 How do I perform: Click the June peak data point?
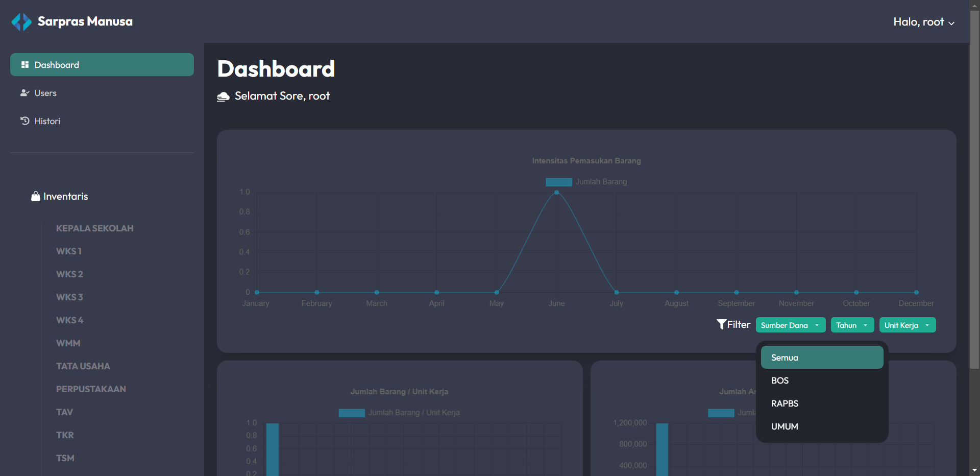point(556,193)
